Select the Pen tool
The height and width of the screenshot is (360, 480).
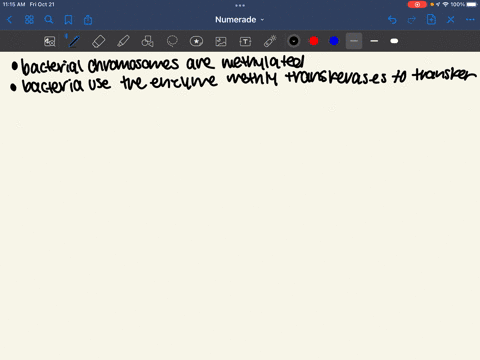pos(74,41)
